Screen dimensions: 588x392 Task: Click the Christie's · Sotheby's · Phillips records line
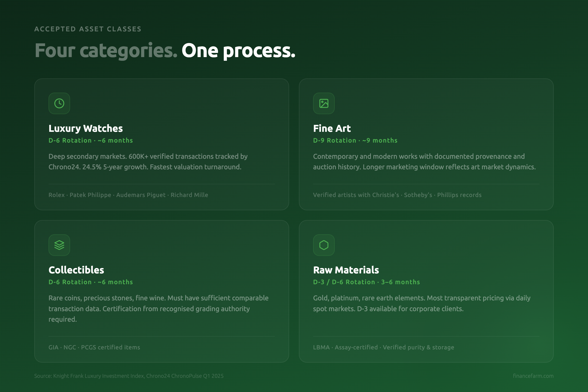pyautogui.click(x=397, y=195)
